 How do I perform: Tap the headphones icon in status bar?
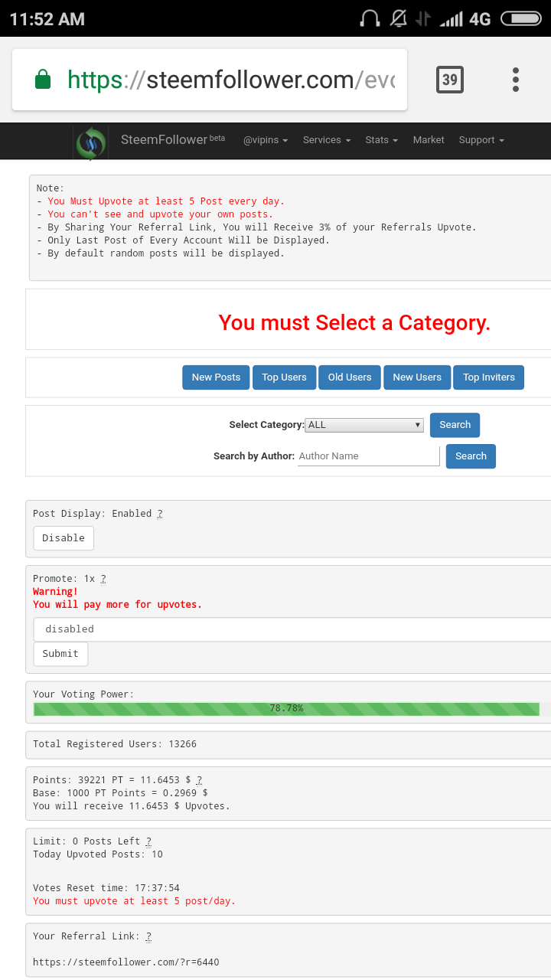[370, 18]
